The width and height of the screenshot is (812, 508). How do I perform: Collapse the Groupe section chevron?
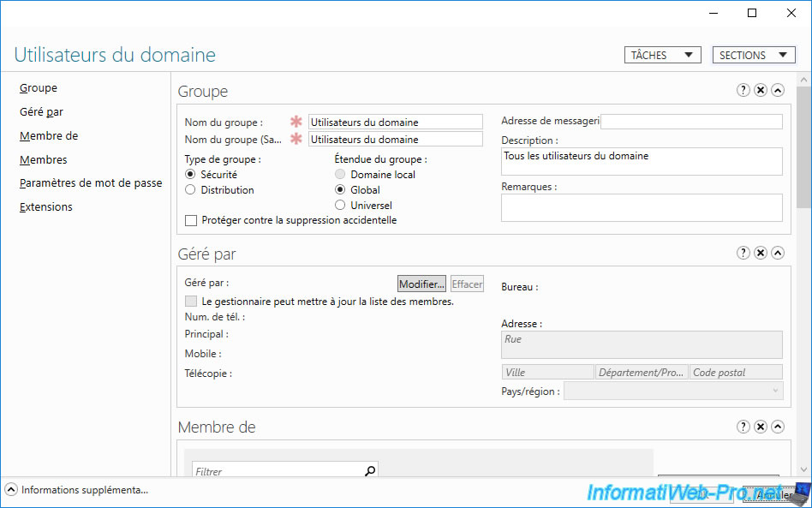777,90
